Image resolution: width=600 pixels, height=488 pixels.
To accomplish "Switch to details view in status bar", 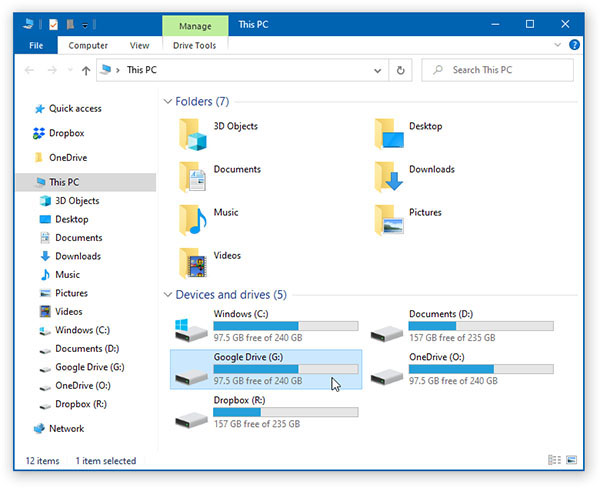I will click(x=553, y=460).
